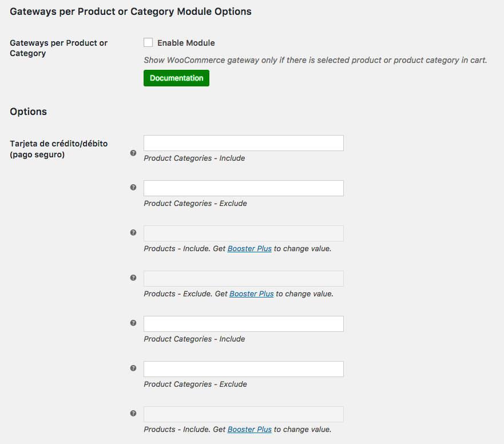Tick the Enable Module checkbox
The image size is (504, 444).
coord(148,42)
